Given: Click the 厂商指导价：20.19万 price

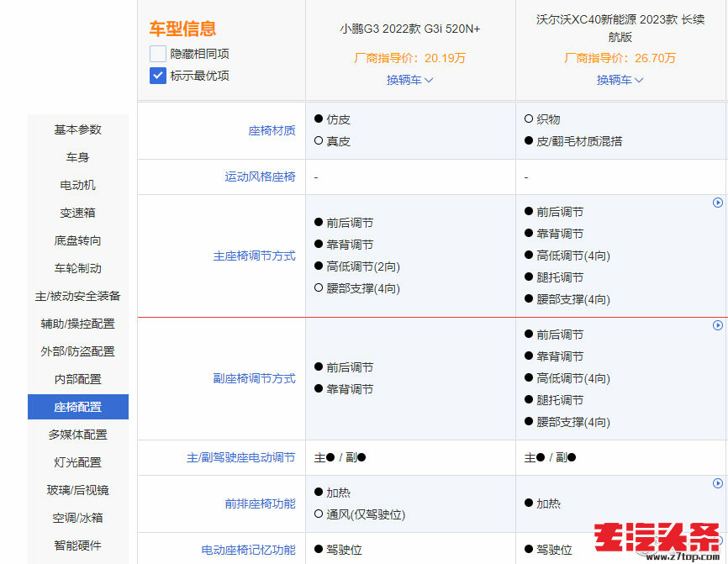Looking at the screenshot, I should (x=410, y=58).
